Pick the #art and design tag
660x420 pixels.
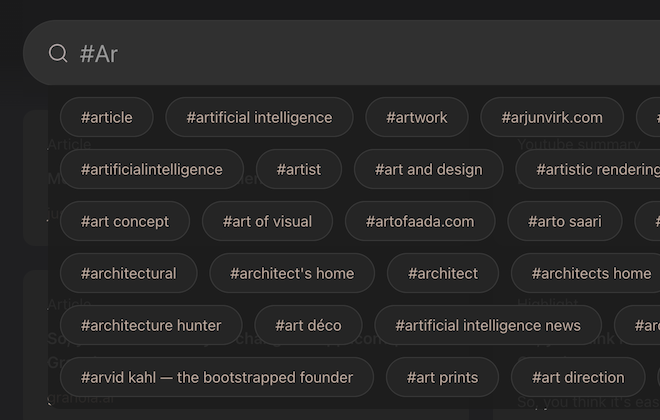[x=428, y=169]
